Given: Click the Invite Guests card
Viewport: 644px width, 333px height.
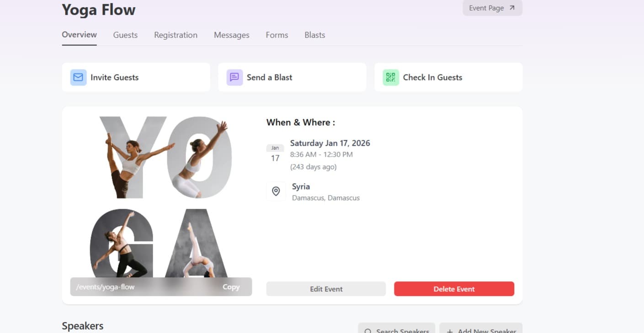Looking at the screenshot, I should click(136, 77).
